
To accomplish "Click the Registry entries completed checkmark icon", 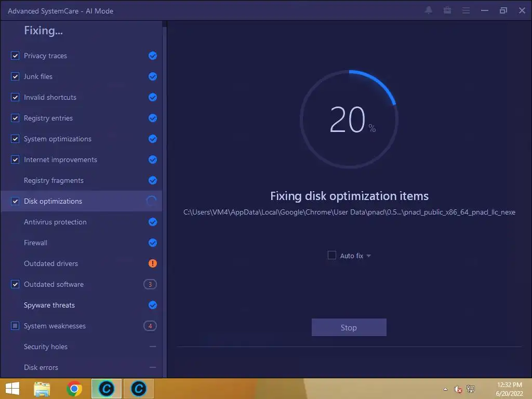I will pos(153,118).
